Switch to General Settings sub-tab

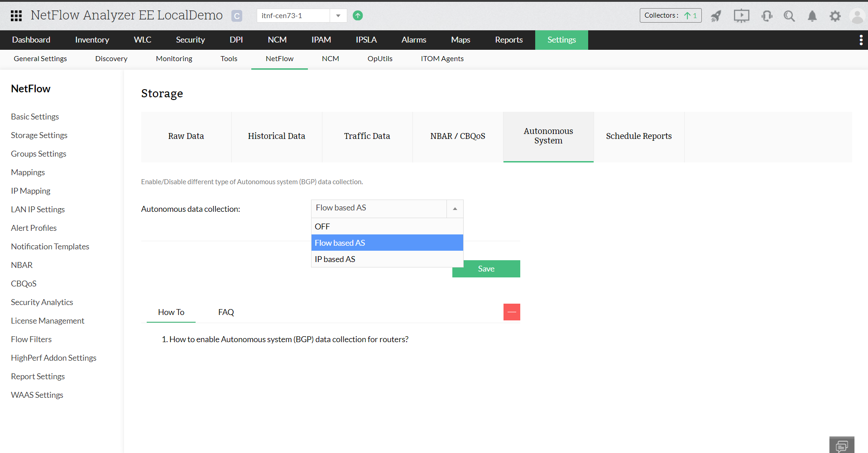click(40, 59)
